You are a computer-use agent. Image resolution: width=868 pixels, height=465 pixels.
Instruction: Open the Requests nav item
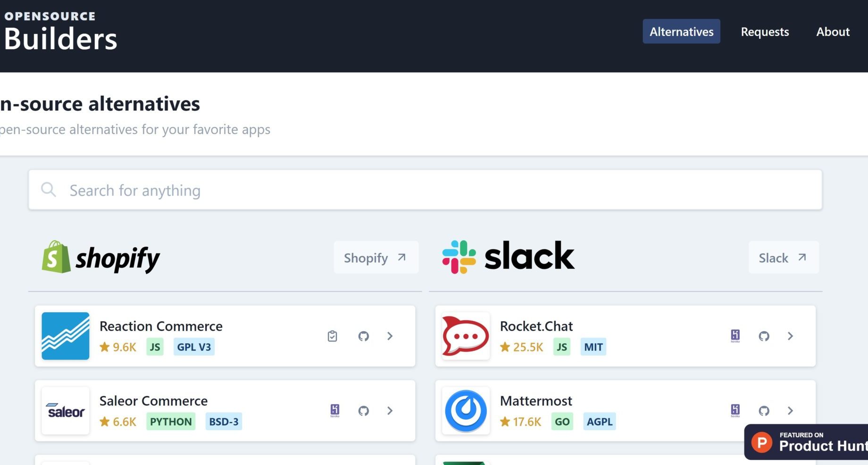[x=765, y=32]
